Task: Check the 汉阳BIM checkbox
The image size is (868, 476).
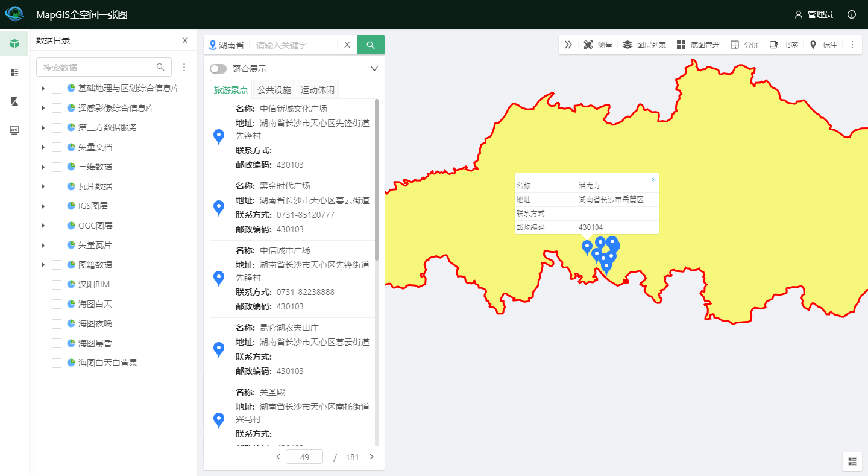Action: tap(57, 284)
